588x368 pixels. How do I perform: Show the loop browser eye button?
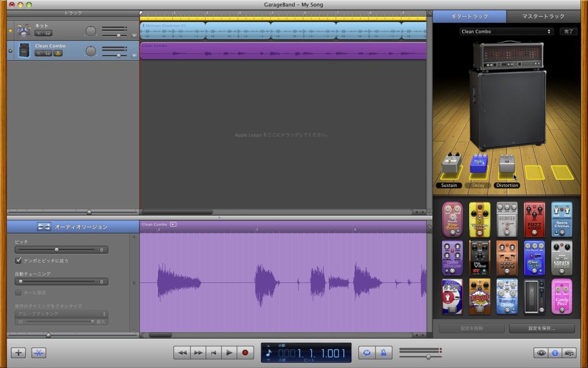pyautogui.click(x=541, y=353)
